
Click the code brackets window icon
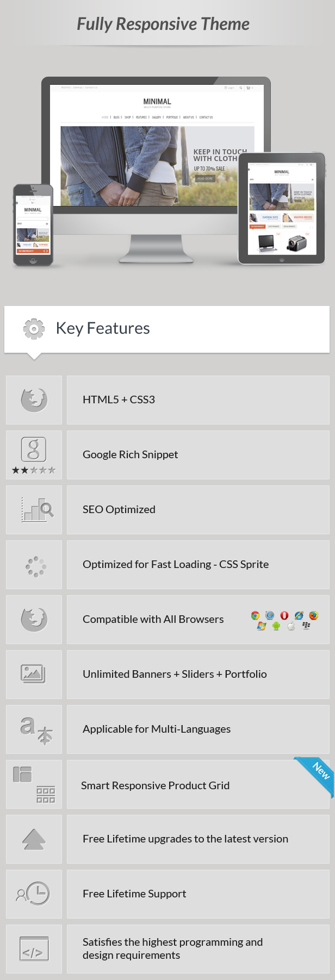point(34,949)
